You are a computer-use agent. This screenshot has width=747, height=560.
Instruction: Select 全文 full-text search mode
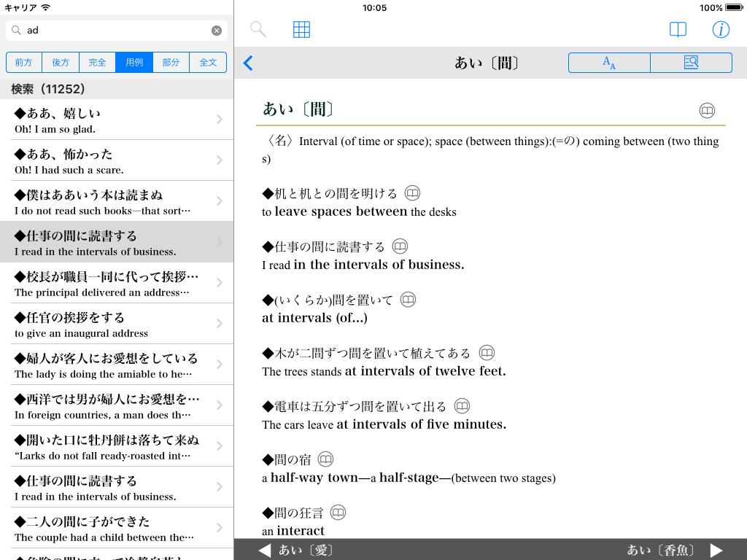(x=208, y=63)
